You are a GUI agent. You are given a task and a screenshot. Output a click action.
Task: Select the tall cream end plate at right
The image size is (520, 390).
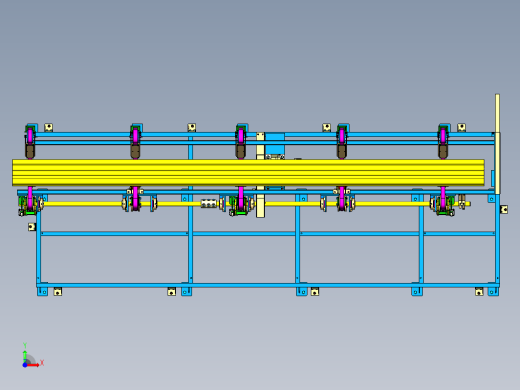tap(497, 144)
